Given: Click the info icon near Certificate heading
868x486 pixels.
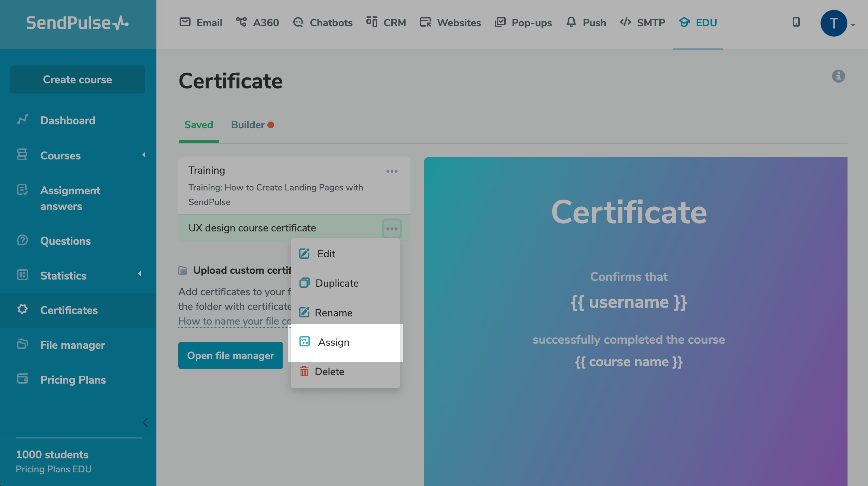Looking at the screenshot, I should [838, 76].
